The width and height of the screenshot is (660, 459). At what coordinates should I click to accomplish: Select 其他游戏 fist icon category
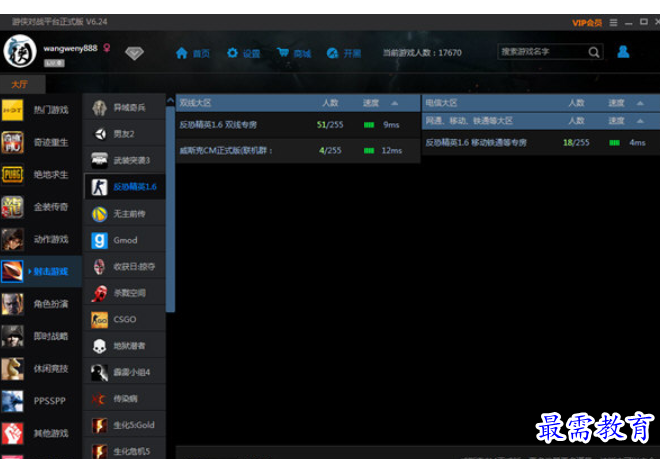pos(41,433)
